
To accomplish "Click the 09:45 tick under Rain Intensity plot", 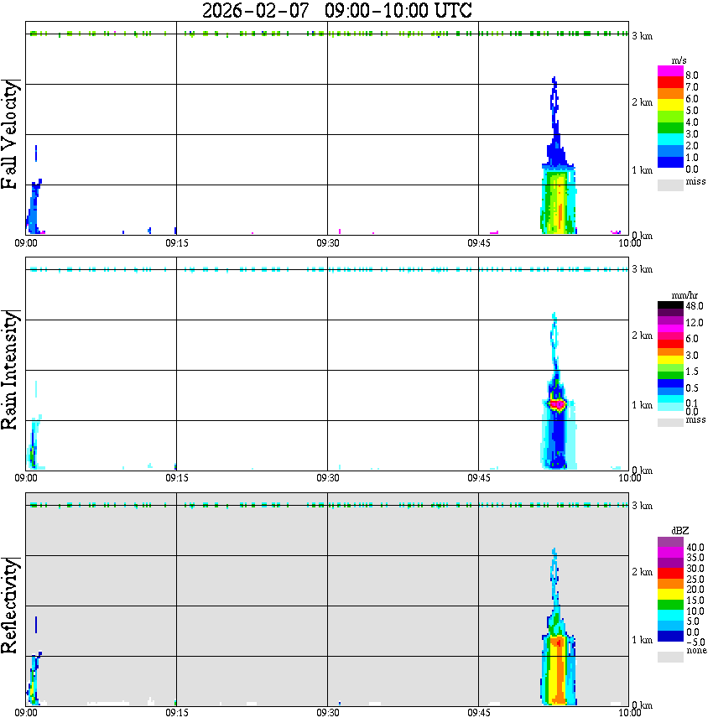I will [479, 478].
